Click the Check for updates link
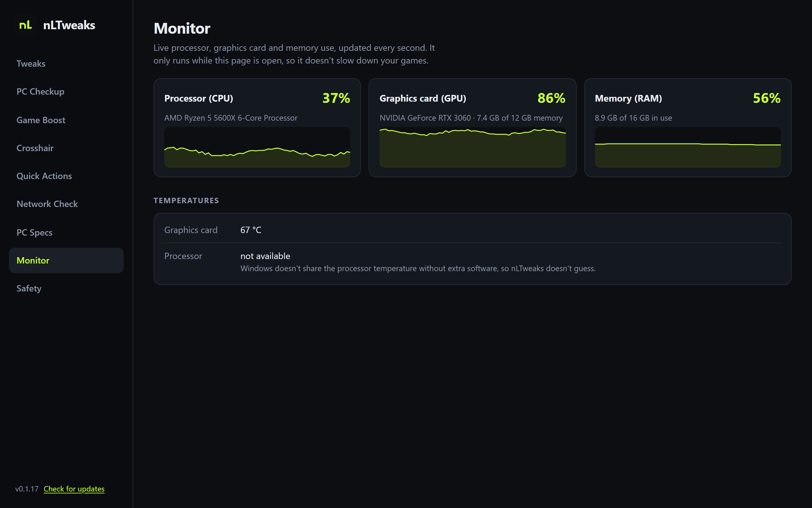Image resolution: width=812 pixels, height=508 pixels. [x=74, y=489]
